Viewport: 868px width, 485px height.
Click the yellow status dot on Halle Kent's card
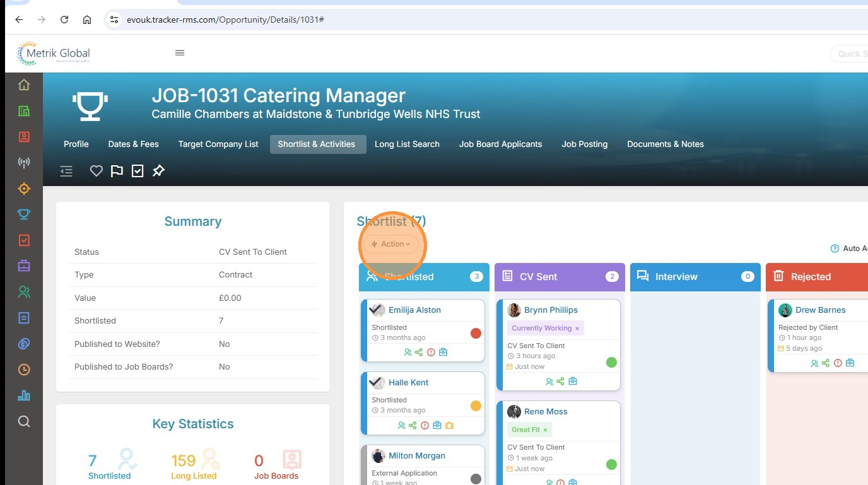pyautogui.click(x=476, y=406)
